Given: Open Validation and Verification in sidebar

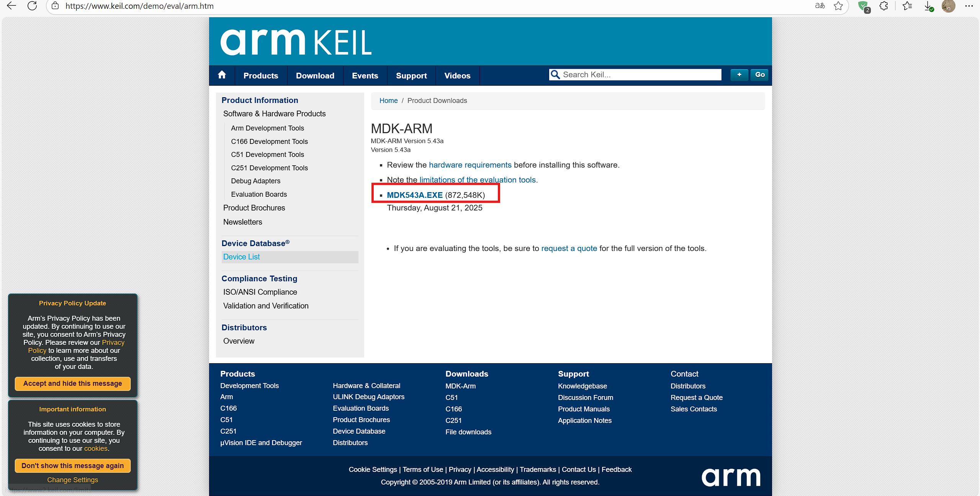Looking at the screenshot, I should (266, 306).
